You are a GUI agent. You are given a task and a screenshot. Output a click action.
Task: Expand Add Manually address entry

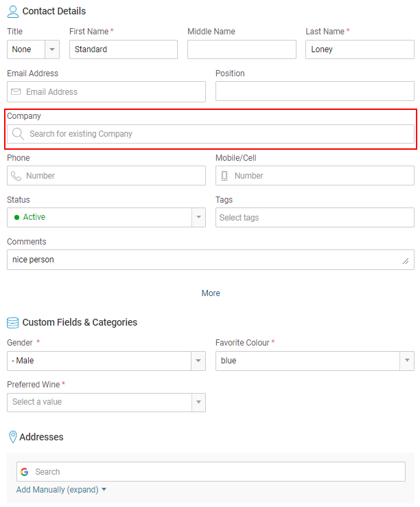(x=62, y=490)
